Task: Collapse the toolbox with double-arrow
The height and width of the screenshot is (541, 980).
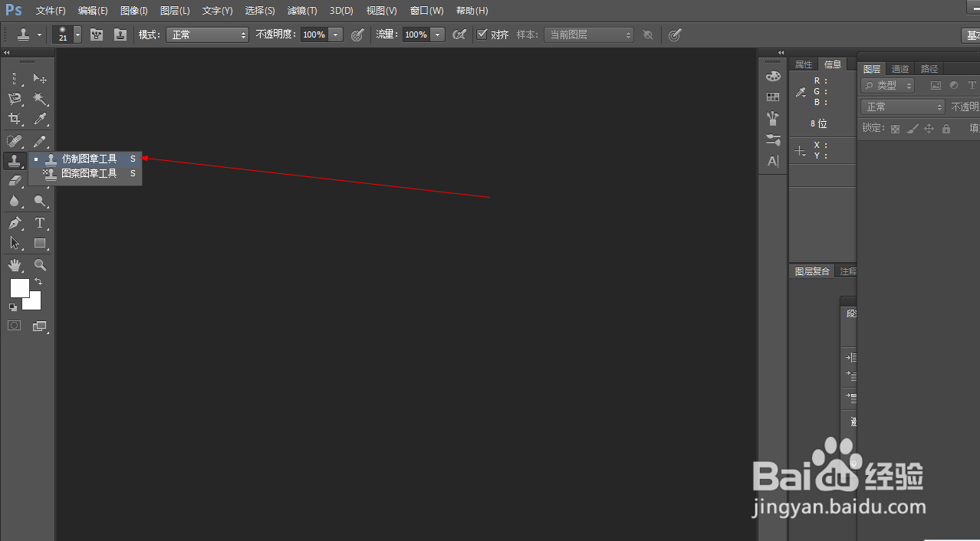Action: click(7, 53)
